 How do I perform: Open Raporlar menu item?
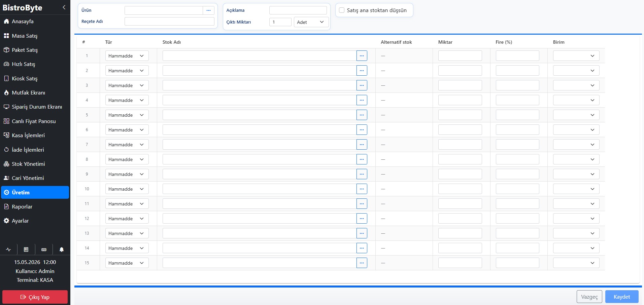click(x=35, y=207)
